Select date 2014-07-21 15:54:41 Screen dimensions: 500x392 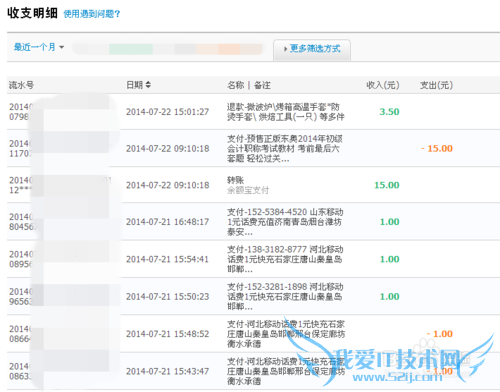(167, 259)
